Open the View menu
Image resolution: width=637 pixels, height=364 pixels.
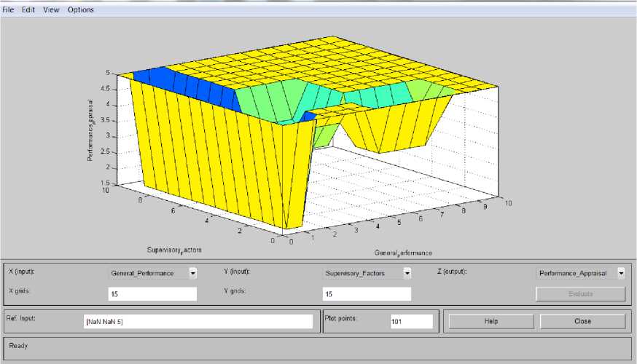tap(51, 10)
